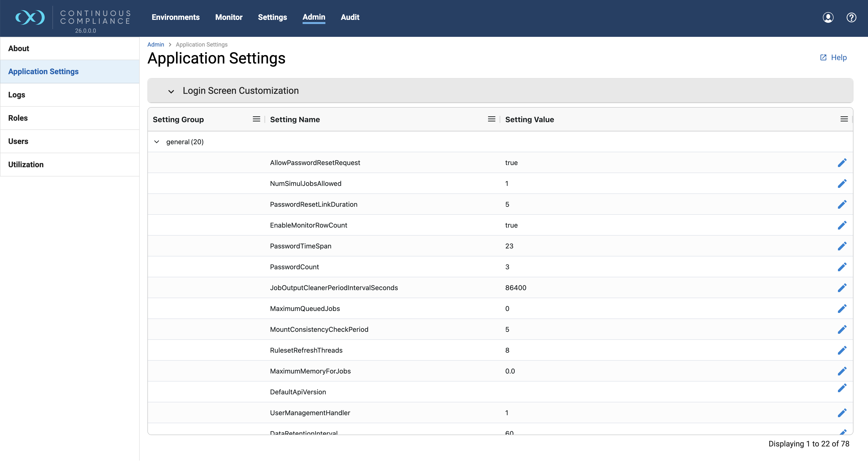The image size is (868, 461).
Task: Open Logs in sidebar
Action: click(x=70, y=95)
